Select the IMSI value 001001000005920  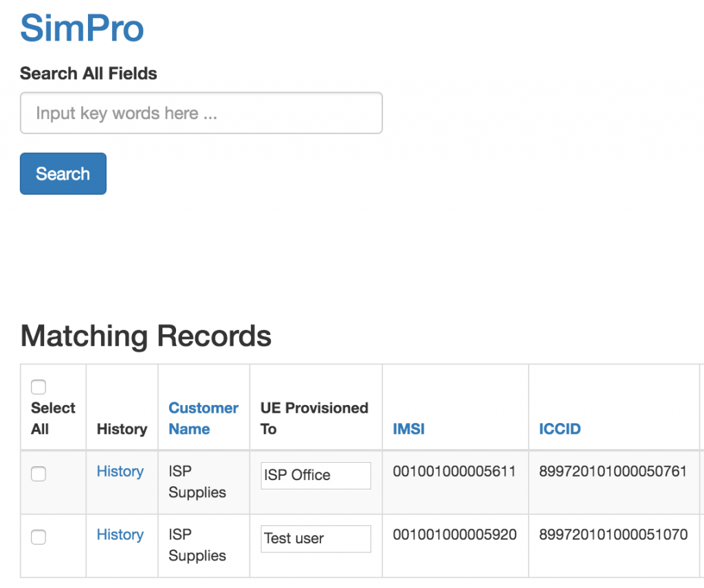click(x=455, y=534)
